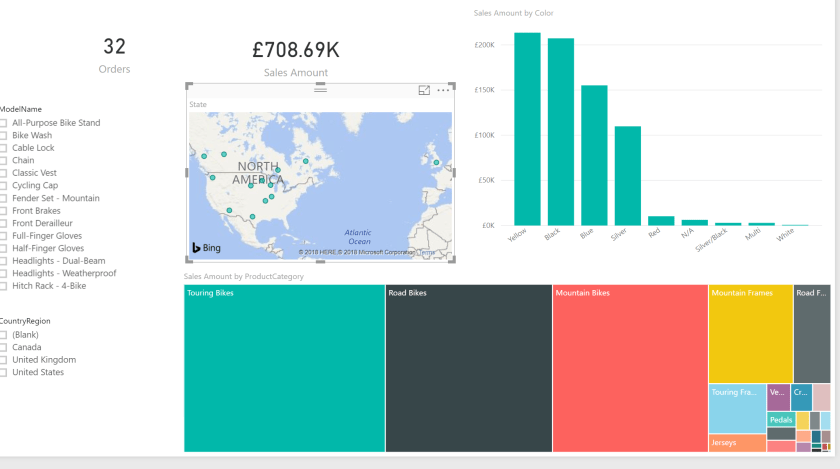The height and width of the screenshot is (469, 840).
Task: Tick the Canada country checkbox
Action: (3, 347)
